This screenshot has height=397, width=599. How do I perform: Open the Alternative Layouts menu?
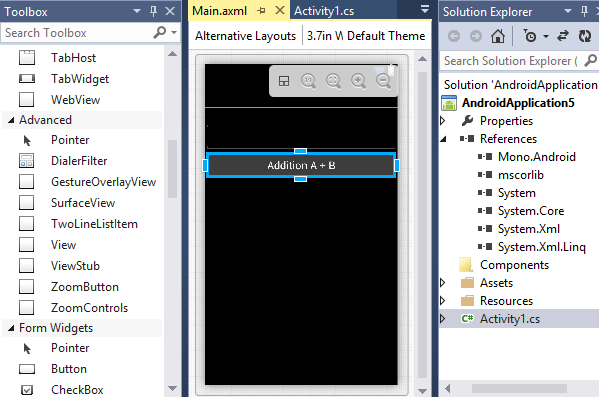coord(245,36)
